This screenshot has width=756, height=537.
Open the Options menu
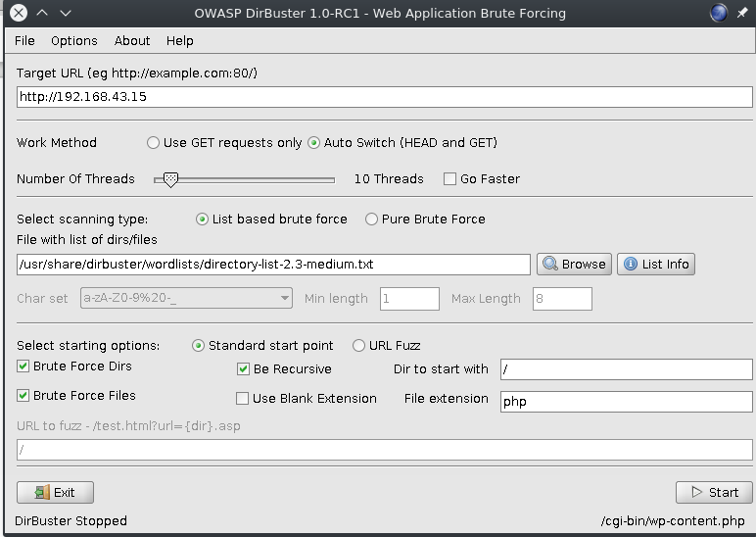tap(74, 41)
